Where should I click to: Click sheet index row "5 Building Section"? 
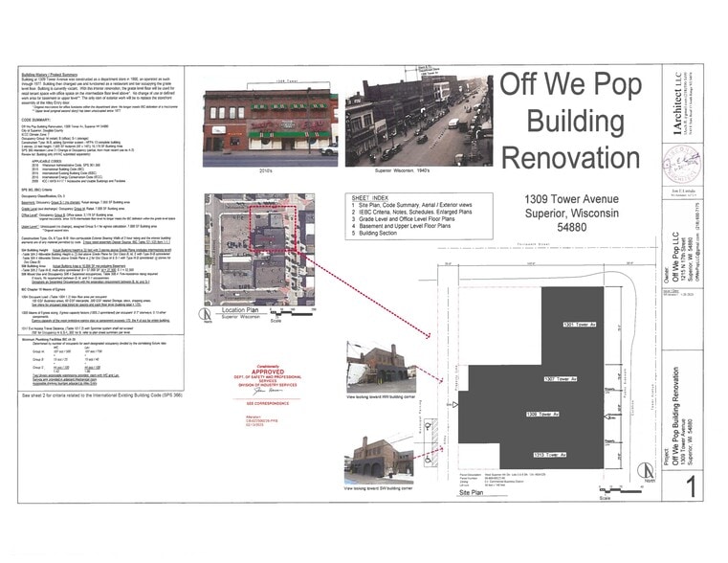[374, 233]
